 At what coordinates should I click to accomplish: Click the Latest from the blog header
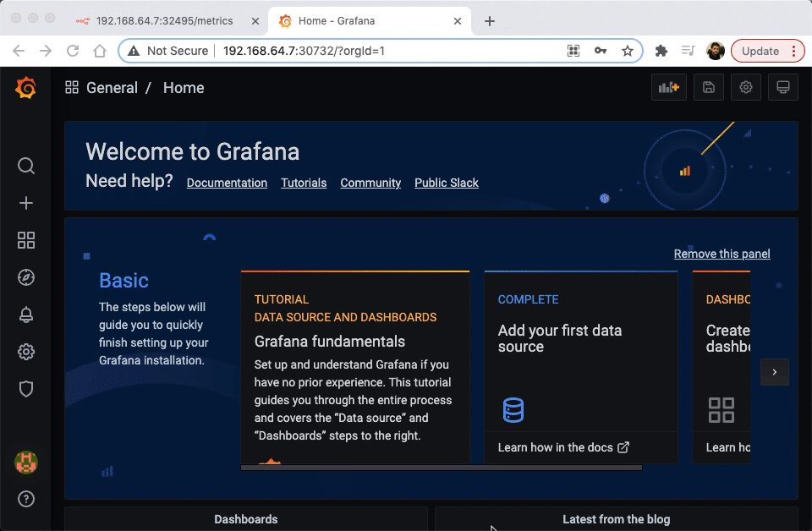tap(617, 519)
